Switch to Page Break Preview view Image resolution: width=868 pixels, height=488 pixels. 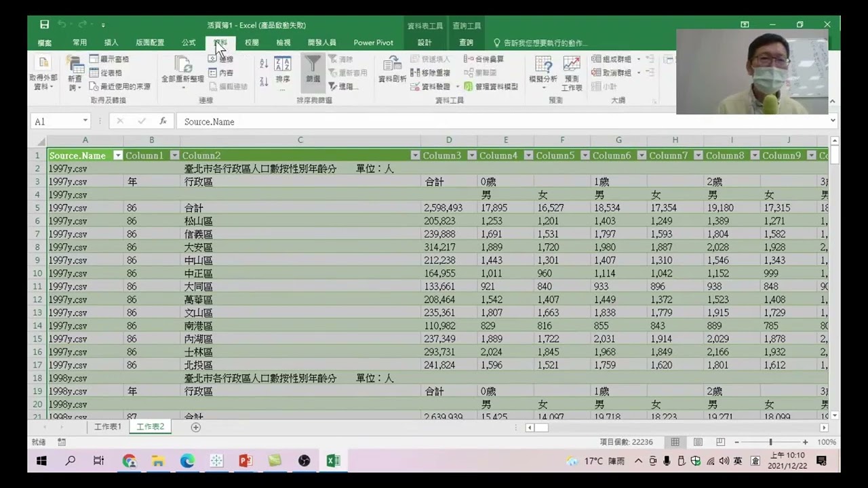pos(720,442)
